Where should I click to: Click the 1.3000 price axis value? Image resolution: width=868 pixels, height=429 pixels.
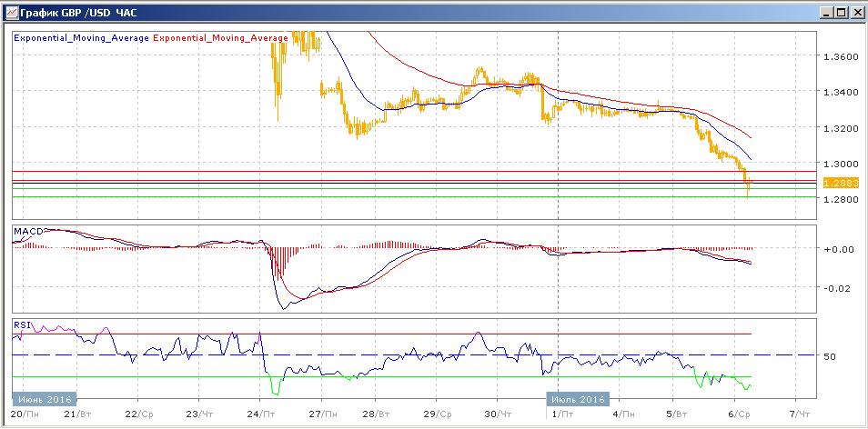pyautogui.click(x=838, y=164)
